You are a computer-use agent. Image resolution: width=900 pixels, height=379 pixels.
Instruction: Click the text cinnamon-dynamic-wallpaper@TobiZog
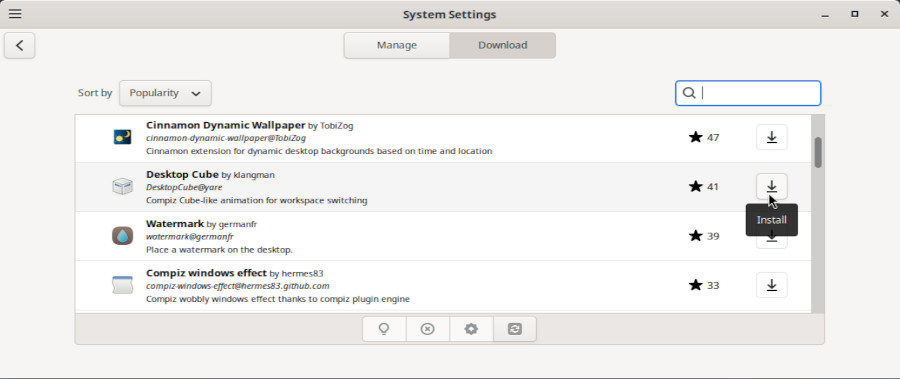[x=226, y=138]
